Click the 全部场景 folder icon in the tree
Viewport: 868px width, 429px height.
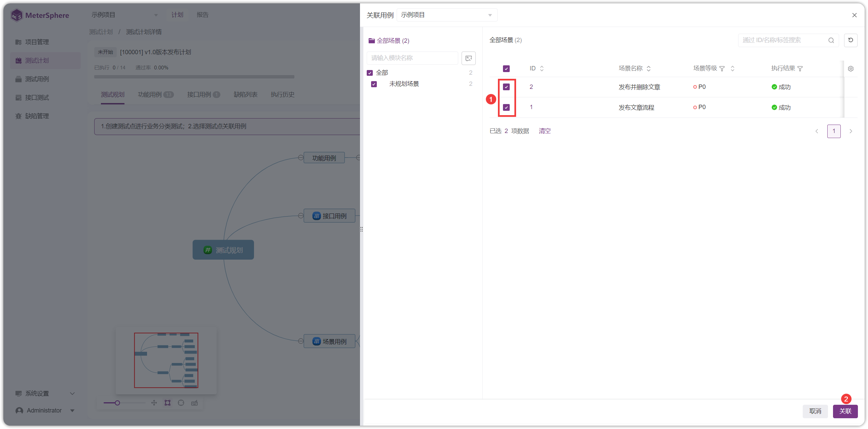coord(371,40)
